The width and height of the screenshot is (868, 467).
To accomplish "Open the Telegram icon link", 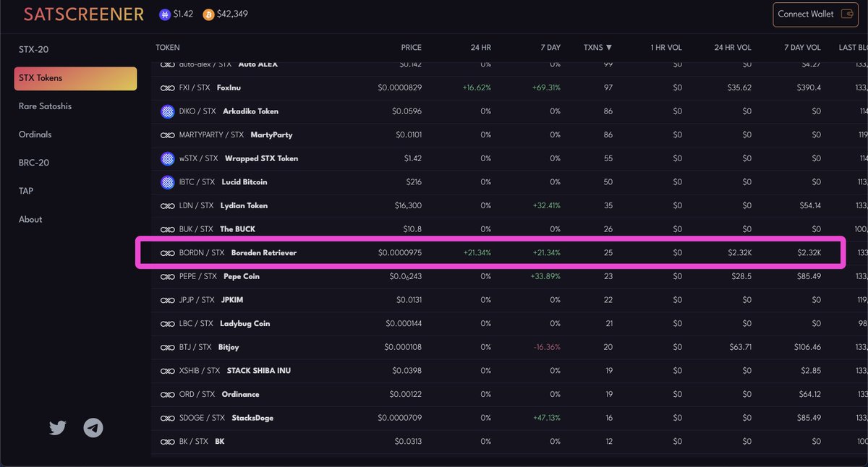I will (x=93, y=428).
